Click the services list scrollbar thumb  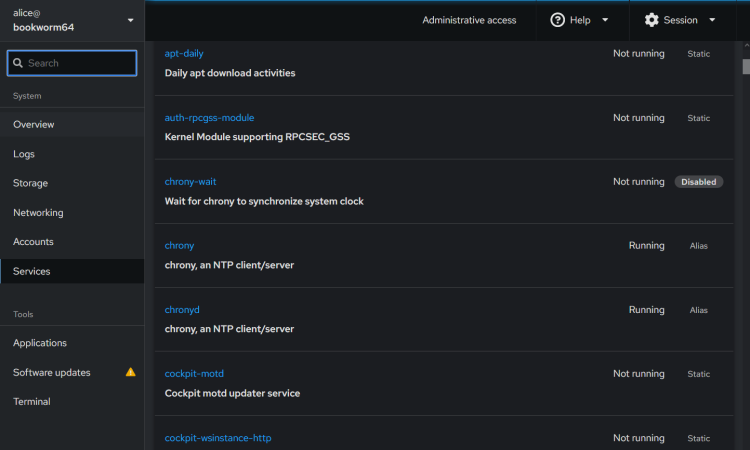tap(746, 66)
